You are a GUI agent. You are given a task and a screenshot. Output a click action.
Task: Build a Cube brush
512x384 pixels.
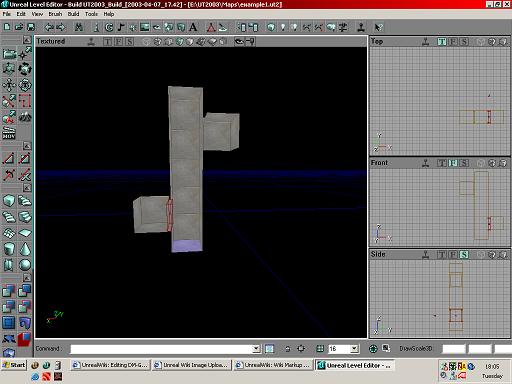tap(9, 201)
